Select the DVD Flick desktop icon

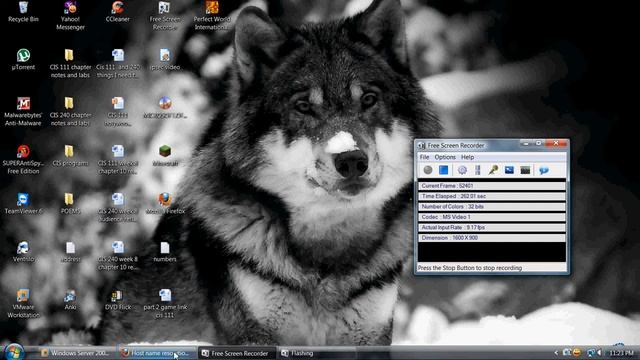click(x=118, y=300)
